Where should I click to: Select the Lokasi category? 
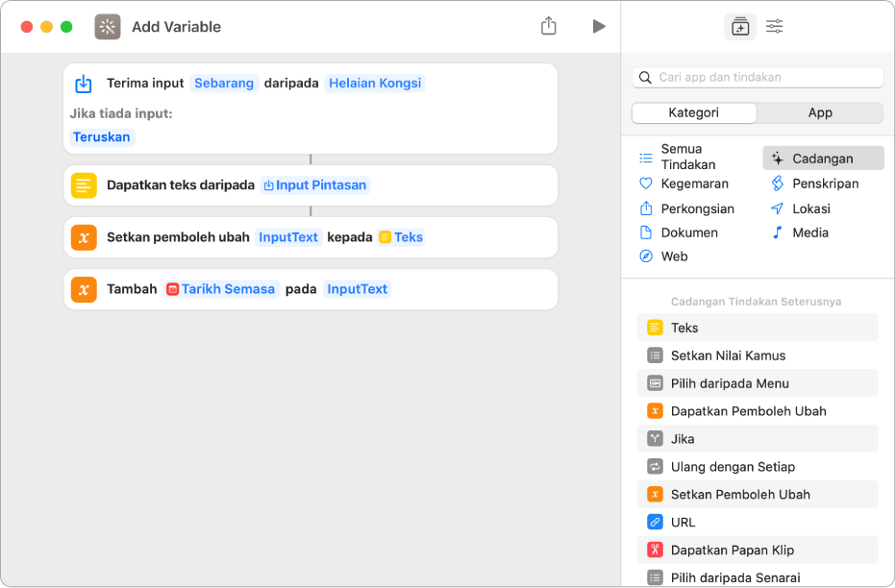coord(810,208)
